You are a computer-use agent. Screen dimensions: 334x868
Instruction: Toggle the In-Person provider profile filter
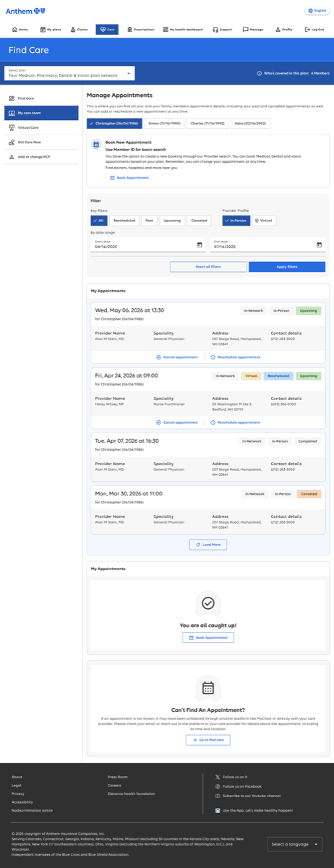[236, 221]
